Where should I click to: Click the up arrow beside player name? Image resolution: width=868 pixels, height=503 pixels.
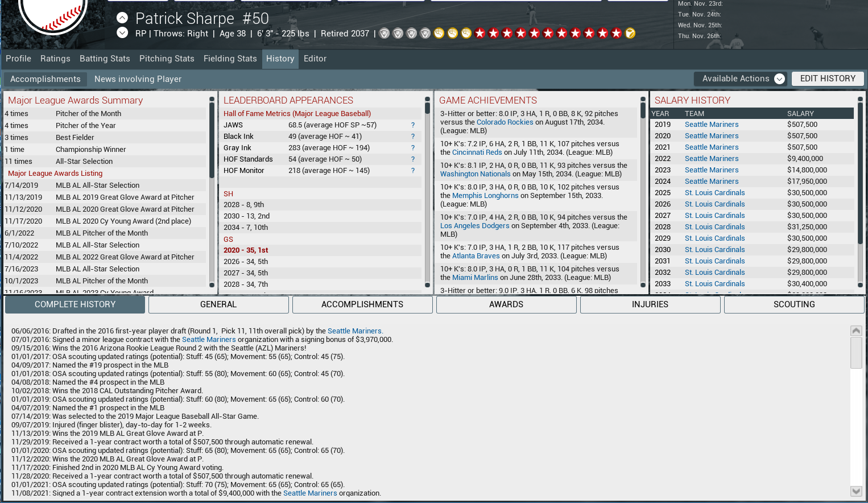point(122,18)
